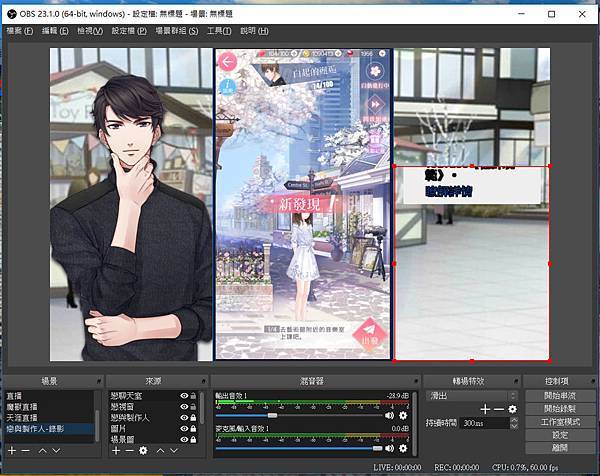Toggle visibility eye of 圖片 source
The width and height of the screenshot is (600, 476).
[x=184, y=429]
